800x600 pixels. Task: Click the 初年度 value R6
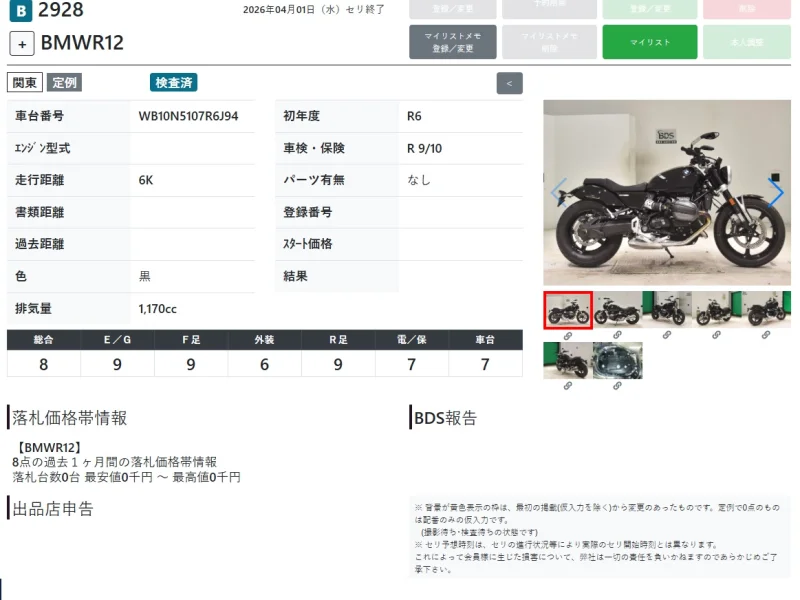pyautogui.click(x=414, y=116)
